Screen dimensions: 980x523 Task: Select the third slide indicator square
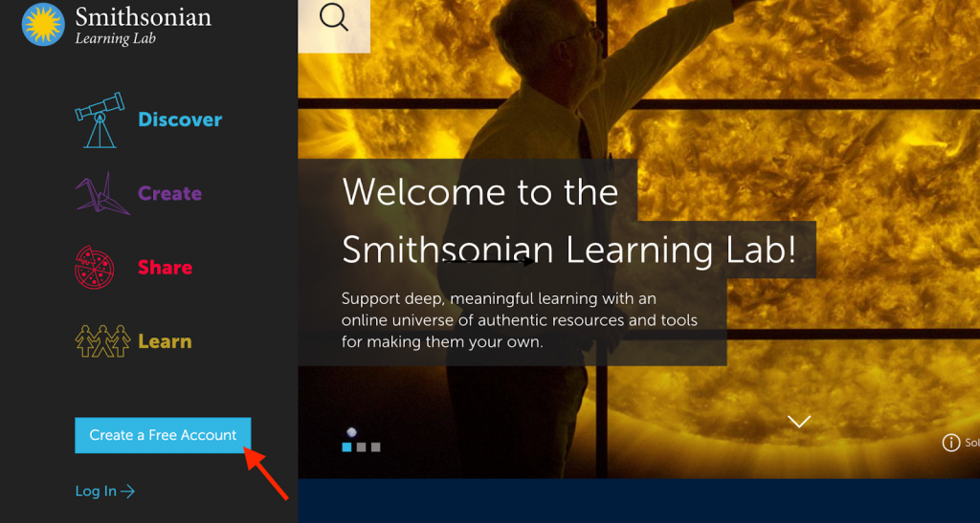point(375,447)
